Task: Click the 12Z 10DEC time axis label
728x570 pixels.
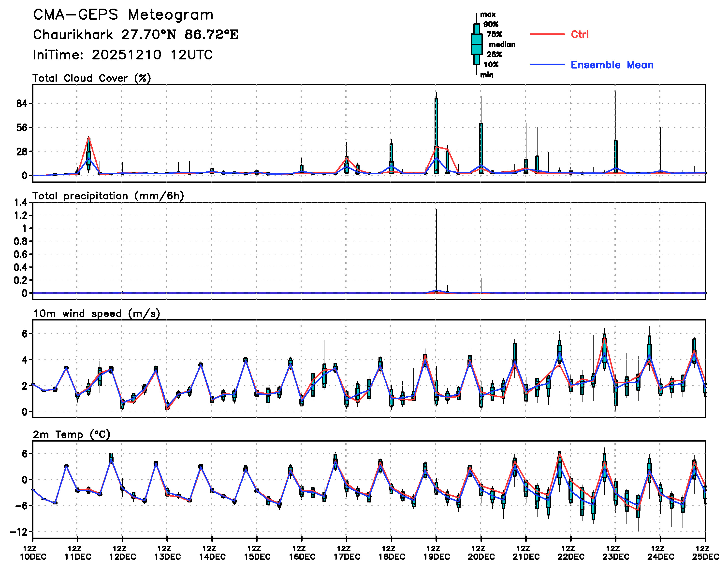Action: pos(33,553)
